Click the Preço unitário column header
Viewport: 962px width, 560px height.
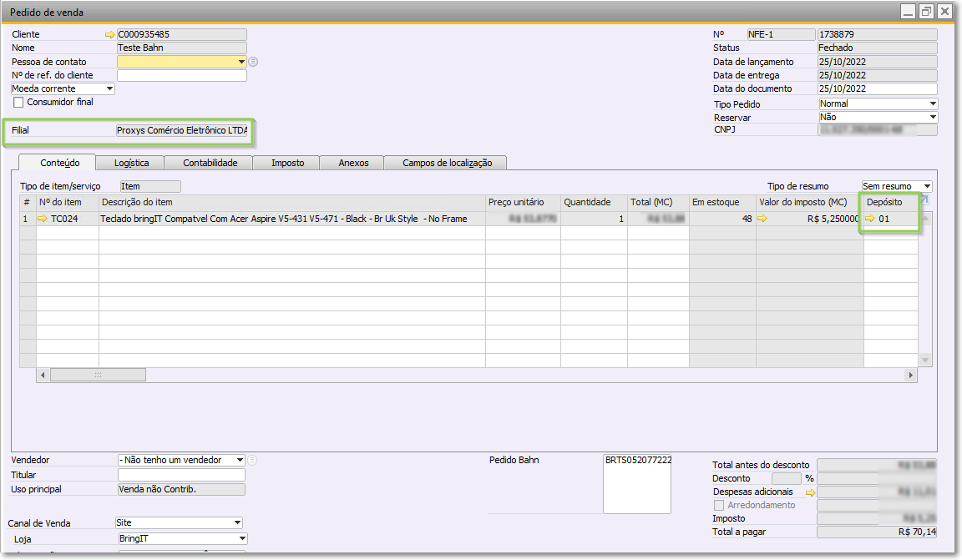coord(523,203)
